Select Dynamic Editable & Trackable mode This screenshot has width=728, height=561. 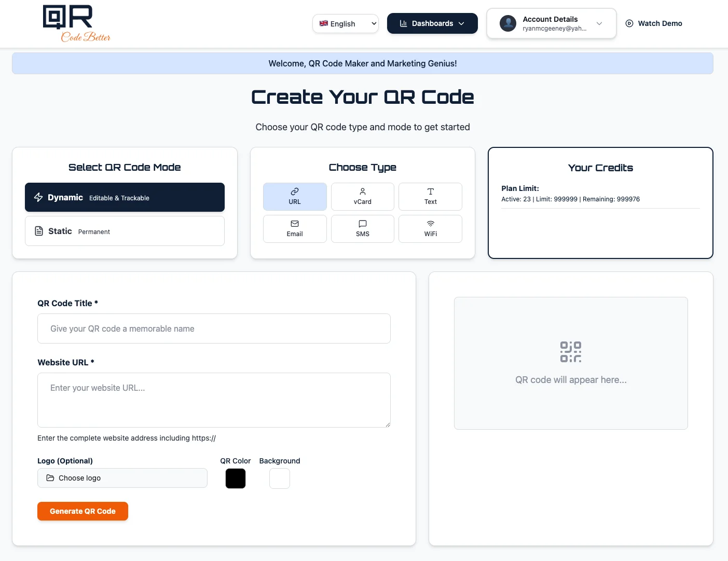click(125, 197)
